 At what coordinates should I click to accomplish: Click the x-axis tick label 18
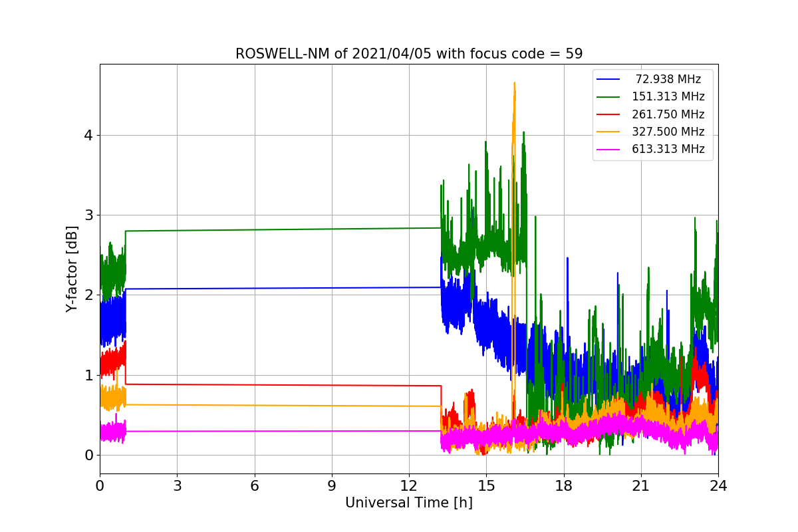click(x=563, y=485)
